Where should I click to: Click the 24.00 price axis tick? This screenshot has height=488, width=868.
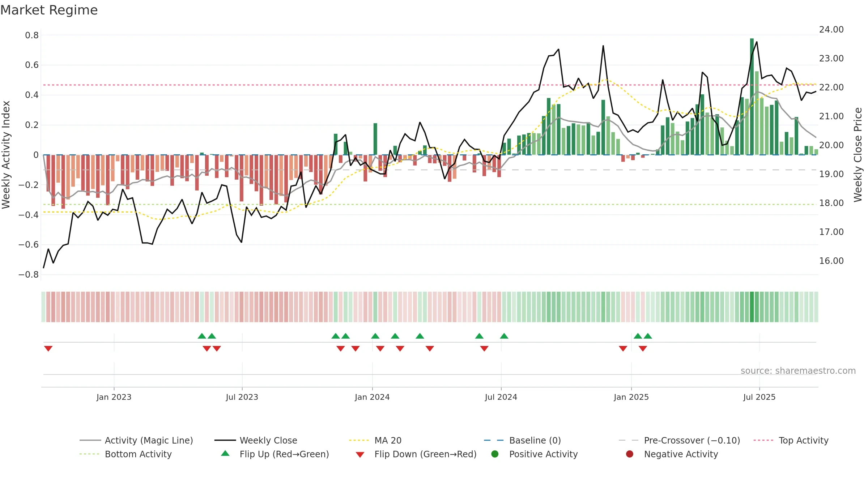(831, 30)
